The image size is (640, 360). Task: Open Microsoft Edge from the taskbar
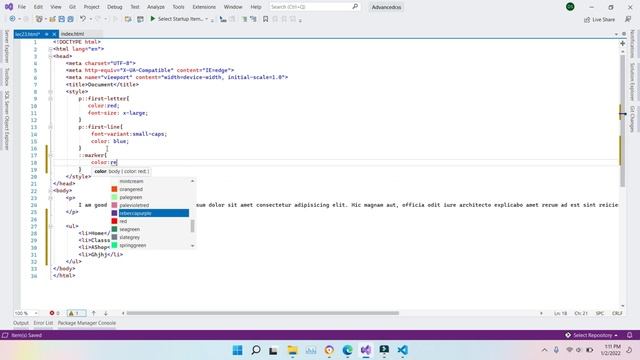point(347,350)
